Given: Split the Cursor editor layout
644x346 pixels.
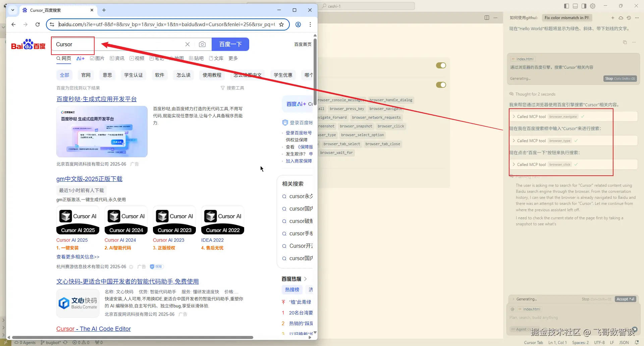Looking at the screenshot, I should pyautogui.click(x=487, y=18).
